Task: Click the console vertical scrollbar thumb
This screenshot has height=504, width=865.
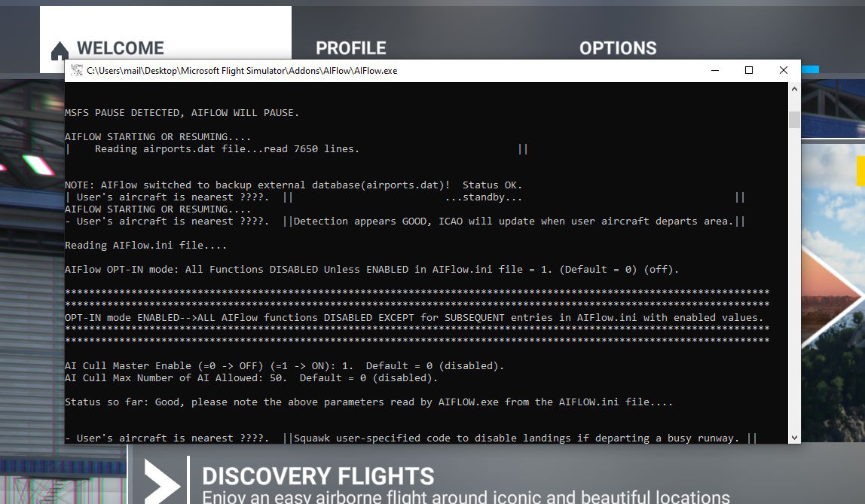Action: click(x=794, y=119)
